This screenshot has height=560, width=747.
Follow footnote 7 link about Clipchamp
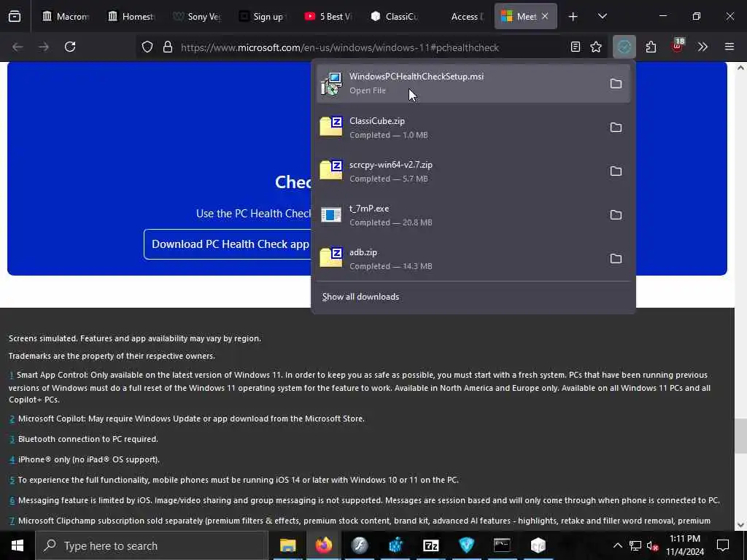[12, 521]
